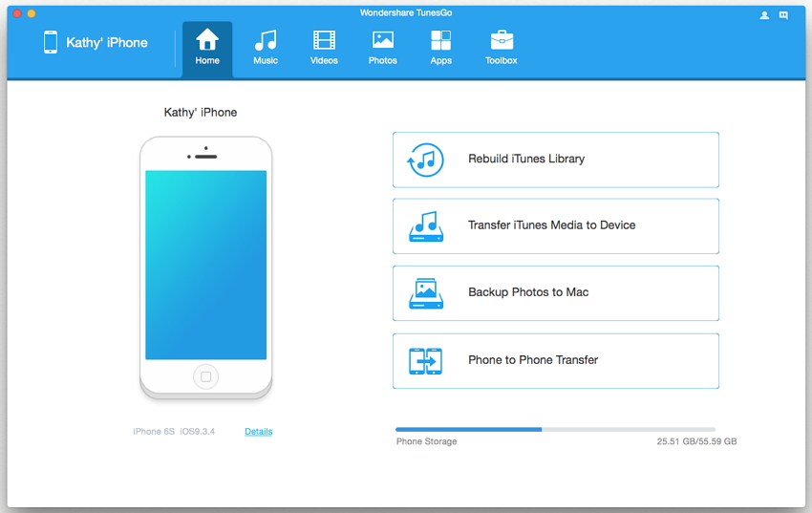The image size is (812, 513).
Task: Start Backup Photos to Mac
Action: (x=555, y=293)
